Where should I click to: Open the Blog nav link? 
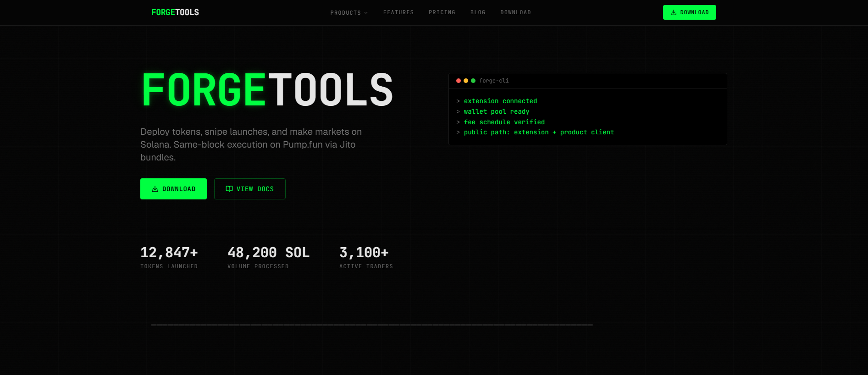point(478,12)
